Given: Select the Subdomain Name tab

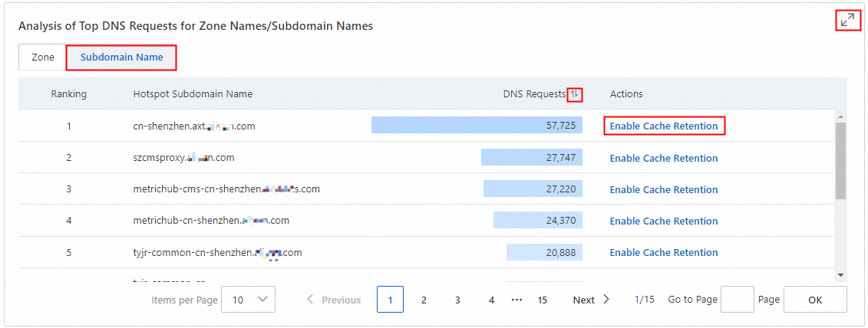Looking at the screenshot, I should point(122,57).
